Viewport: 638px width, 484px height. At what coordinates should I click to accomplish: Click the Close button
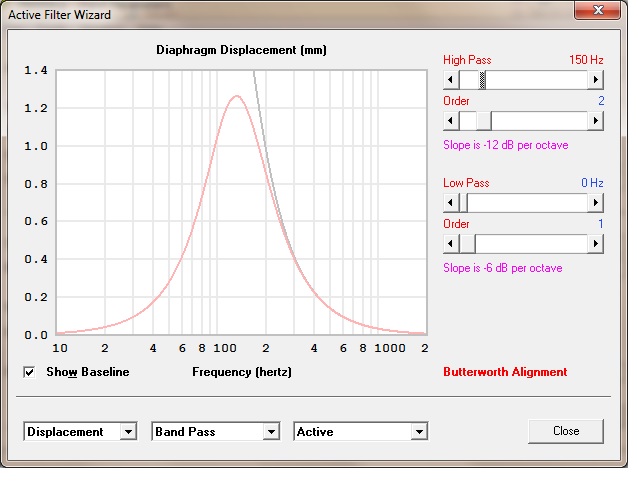[566, 431]
